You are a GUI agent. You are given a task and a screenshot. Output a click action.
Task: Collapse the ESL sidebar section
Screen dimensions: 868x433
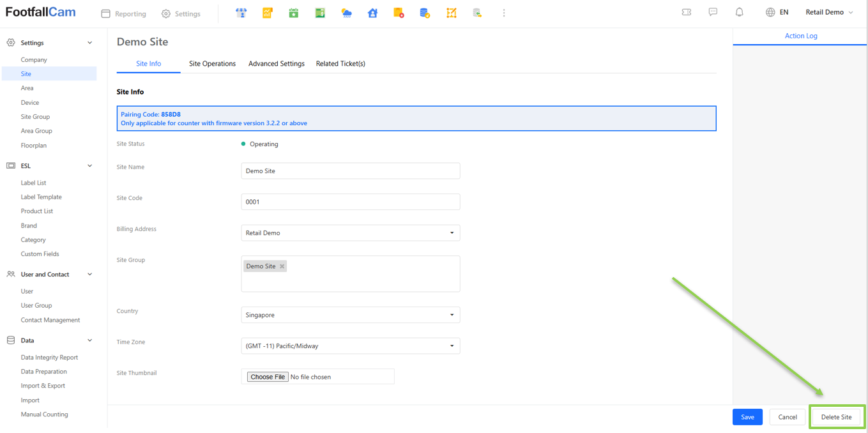89,166
